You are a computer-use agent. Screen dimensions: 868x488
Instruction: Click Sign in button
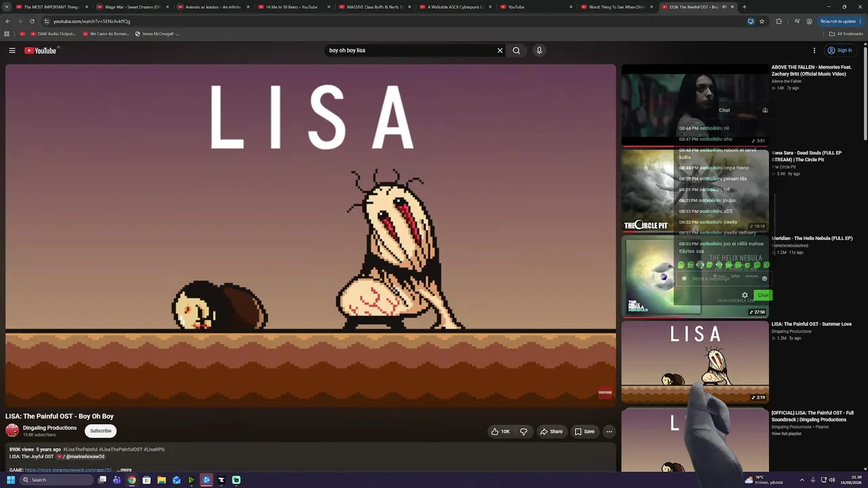[x=840, y=50]
